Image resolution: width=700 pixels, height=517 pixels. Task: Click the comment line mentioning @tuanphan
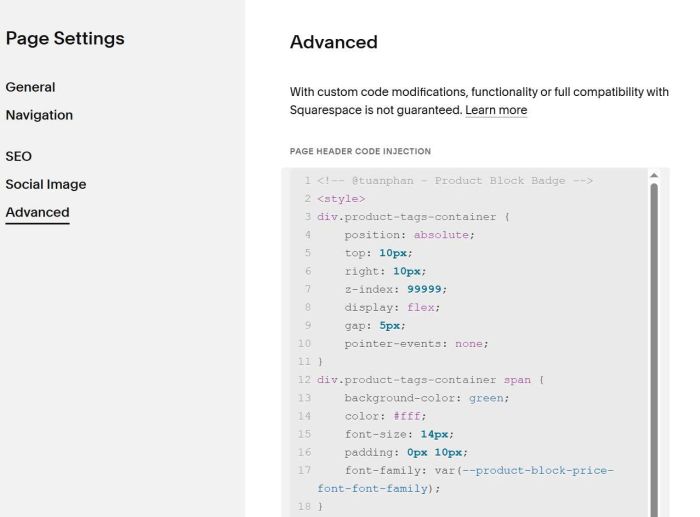[x=454, y=181]
